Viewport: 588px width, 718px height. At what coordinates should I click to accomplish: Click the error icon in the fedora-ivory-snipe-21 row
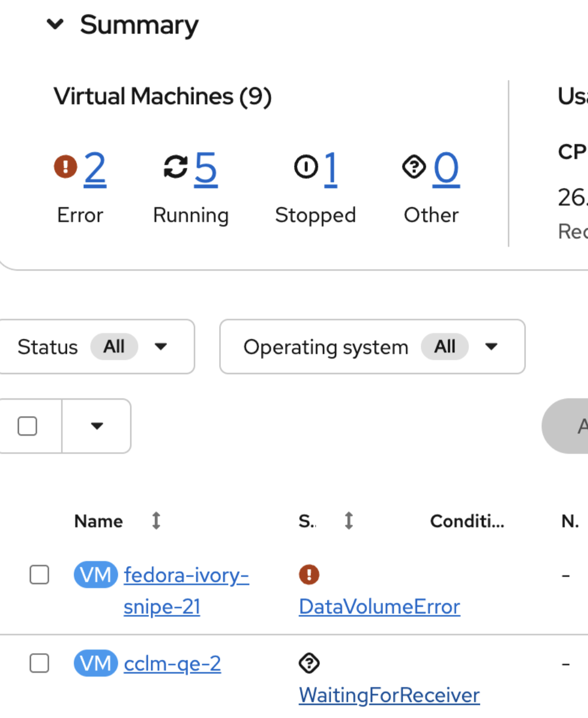click(309, 575)
